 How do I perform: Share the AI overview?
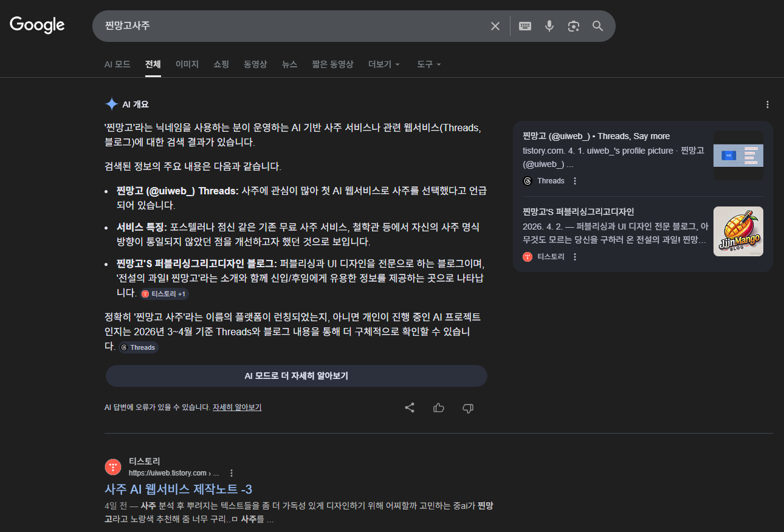tap(410, 408)
